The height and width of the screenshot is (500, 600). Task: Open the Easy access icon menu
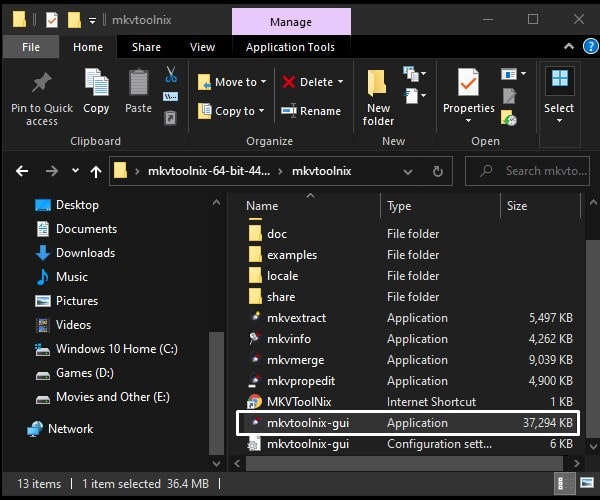click(414, 96)
